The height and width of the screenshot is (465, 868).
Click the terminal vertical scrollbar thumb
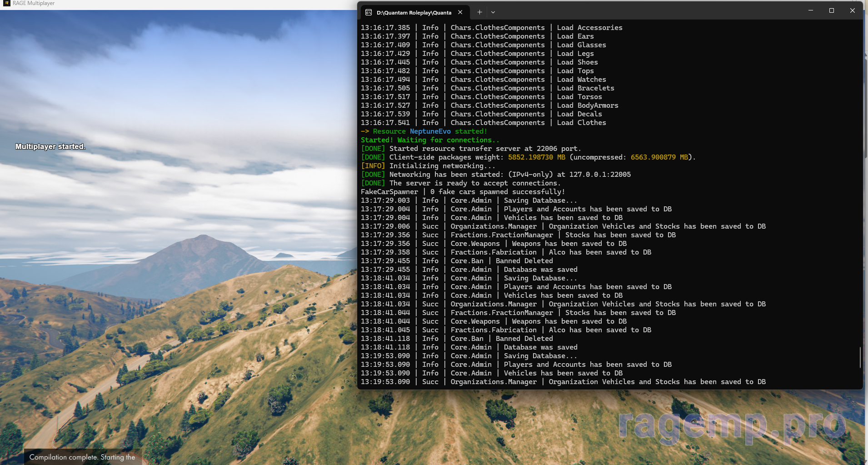860,357
